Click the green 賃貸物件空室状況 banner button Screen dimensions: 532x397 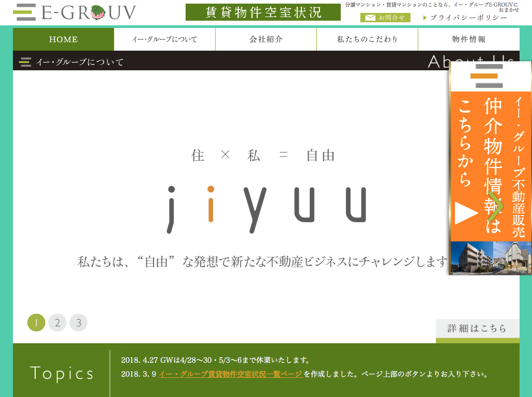263,12
